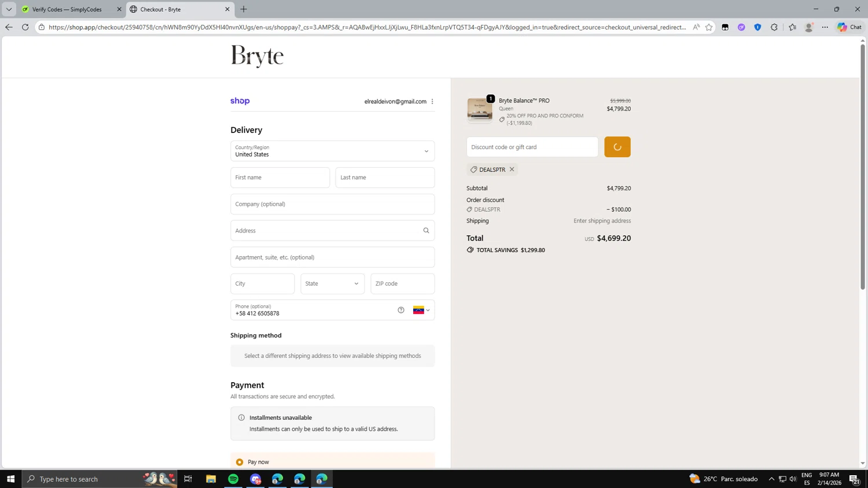
Task: Show phone number help tooltip icon
Action: click(x=401, y=310)
